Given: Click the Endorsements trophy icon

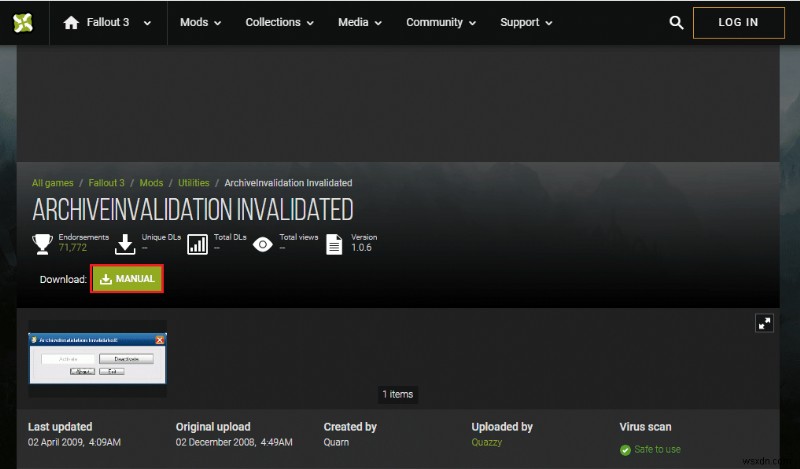Looking at the screenshot, I should [x=42, y=244].
